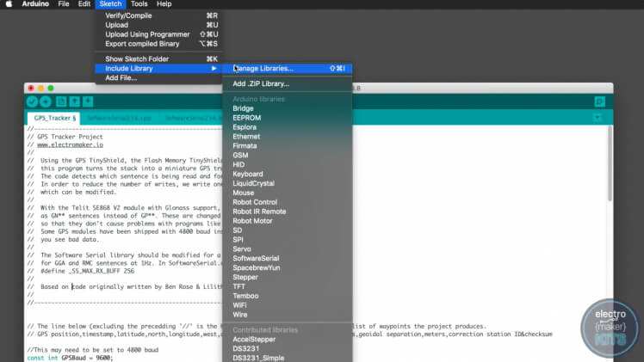
Task: Click the Save sketch toolbar icon
Action: pos(88,101)
